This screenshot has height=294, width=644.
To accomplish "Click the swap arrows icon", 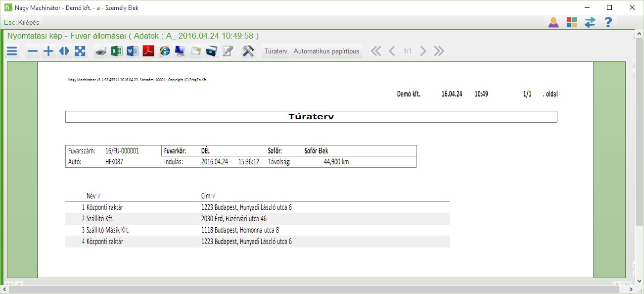I will click(x=590, y=22).
